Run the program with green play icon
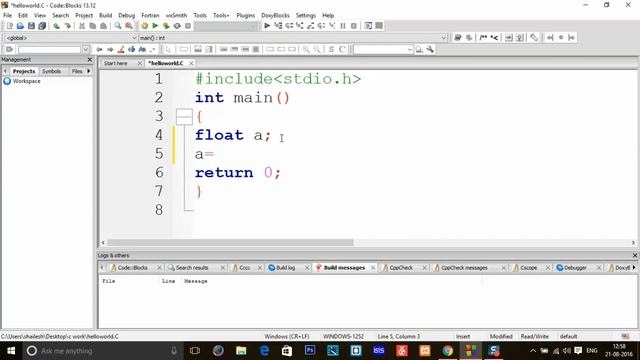Image resolution: width=640 pixels, height=360 pixels. pyautogui.click(x=155, y=26)
